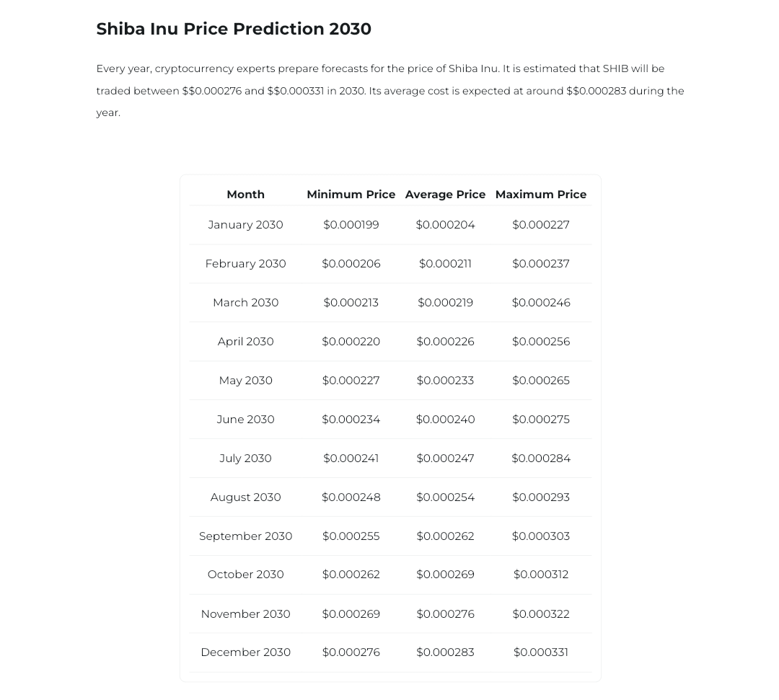Click April 2030 average price $0.000226
Image resolution: width=779 pixels, height=700 pixels.
click(x=445, y=342)
